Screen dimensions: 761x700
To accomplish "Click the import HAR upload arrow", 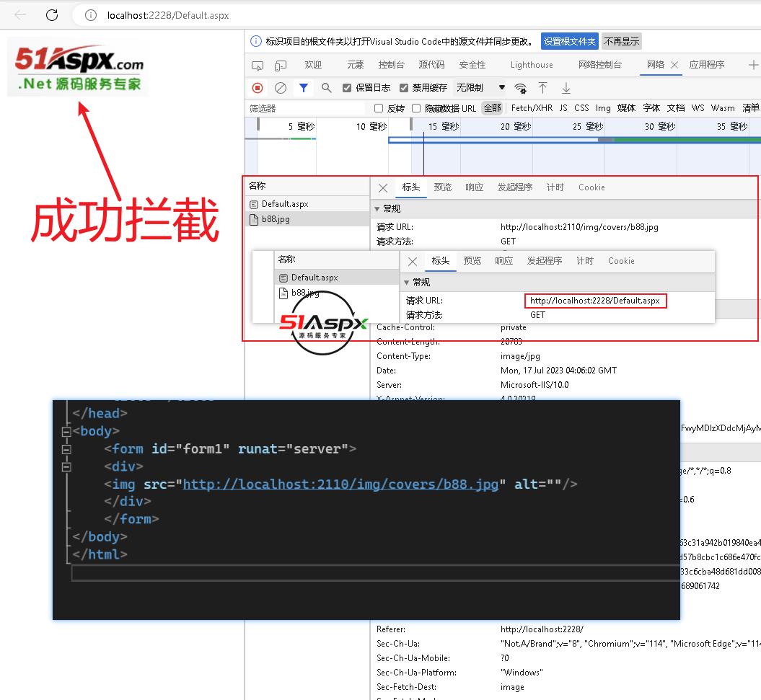I will (x=542, y=88).
